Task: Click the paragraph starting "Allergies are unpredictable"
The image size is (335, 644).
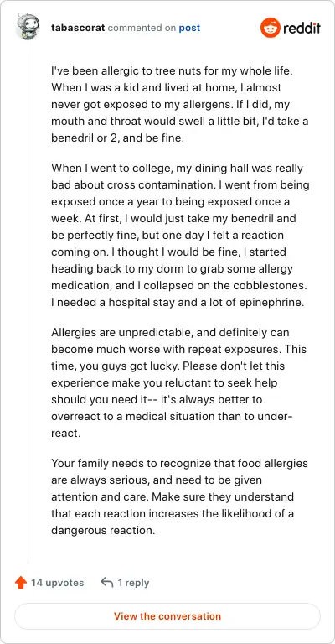Action: (178, 382)
